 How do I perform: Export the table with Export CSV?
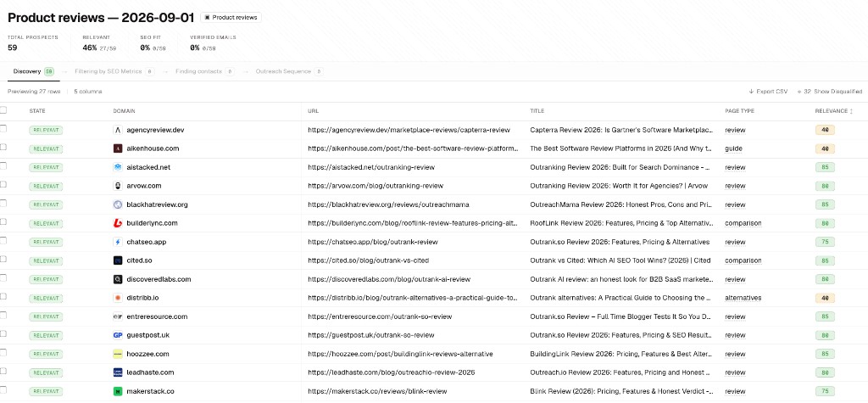pos(768,92)
